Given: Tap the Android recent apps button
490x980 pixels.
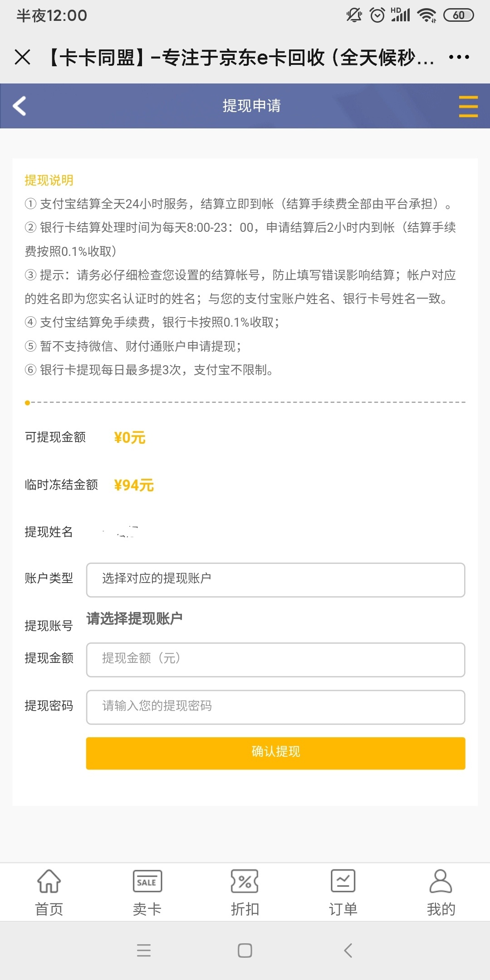Looking at the screenshot, I should coord(144,950).
